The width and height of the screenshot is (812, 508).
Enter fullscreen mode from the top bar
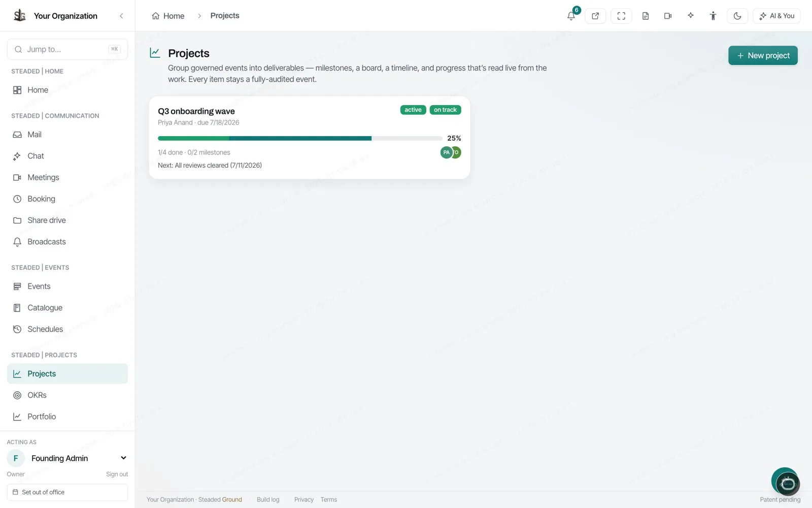click(621, 16)
